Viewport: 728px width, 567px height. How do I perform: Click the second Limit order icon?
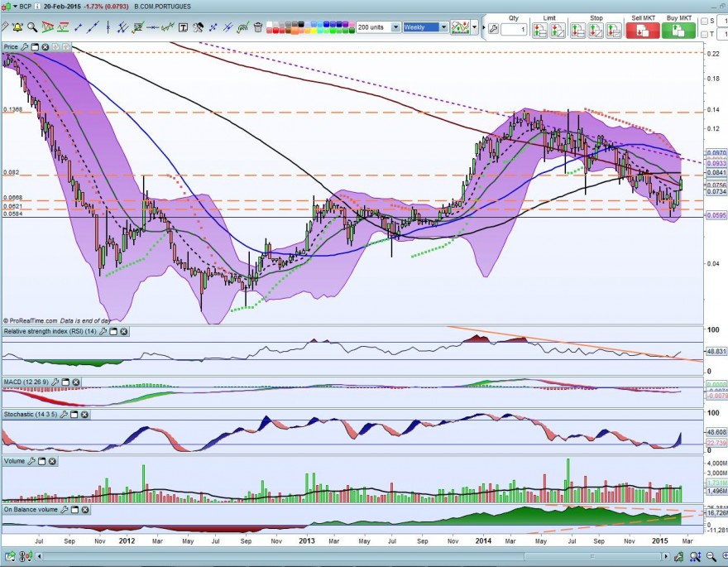click(558, 30)
